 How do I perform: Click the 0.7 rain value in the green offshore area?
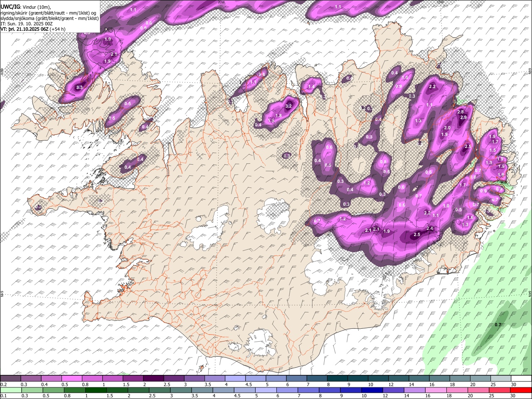[498, 325]
